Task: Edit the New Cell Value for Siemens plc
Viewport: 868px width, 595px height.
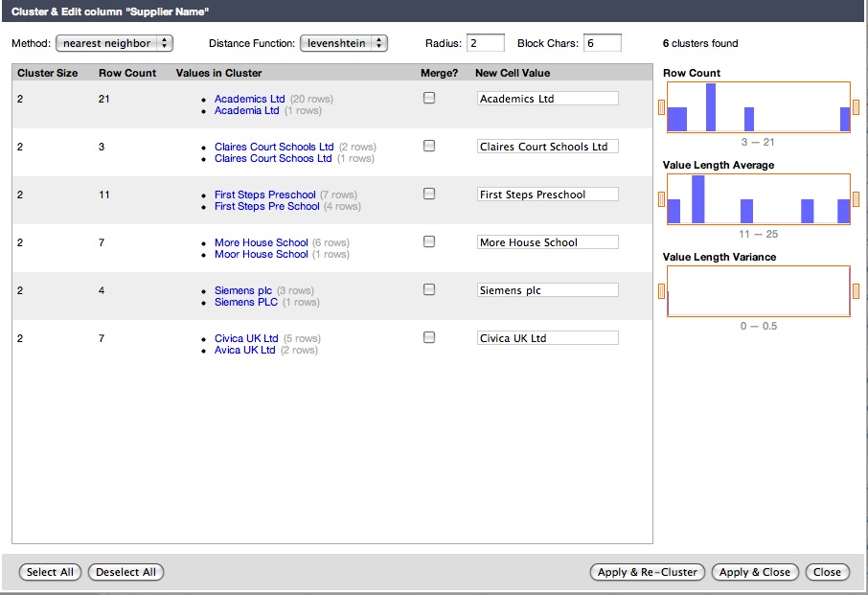Action: (x=547, y=290)
